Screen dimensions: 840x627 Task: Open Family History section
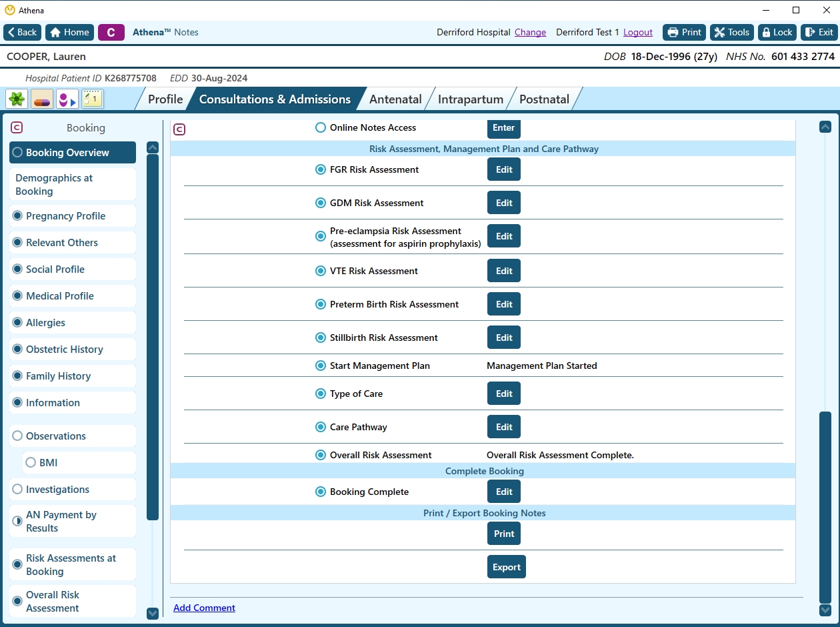point(73,376)
